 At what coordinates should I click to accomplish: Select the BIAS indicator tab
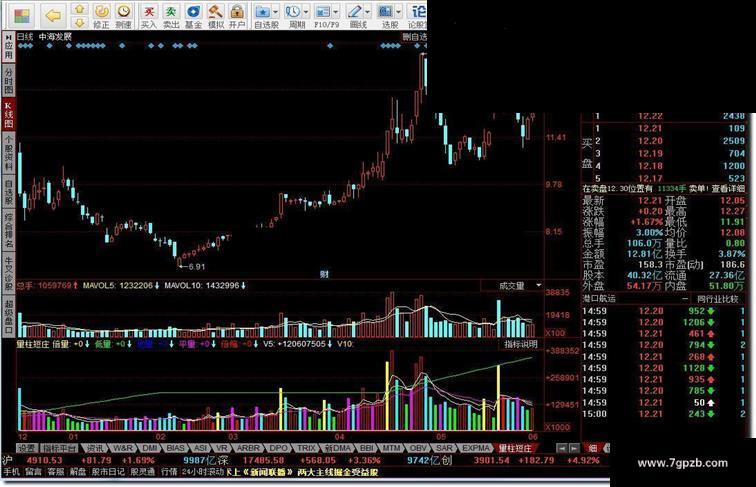[176, 448]
